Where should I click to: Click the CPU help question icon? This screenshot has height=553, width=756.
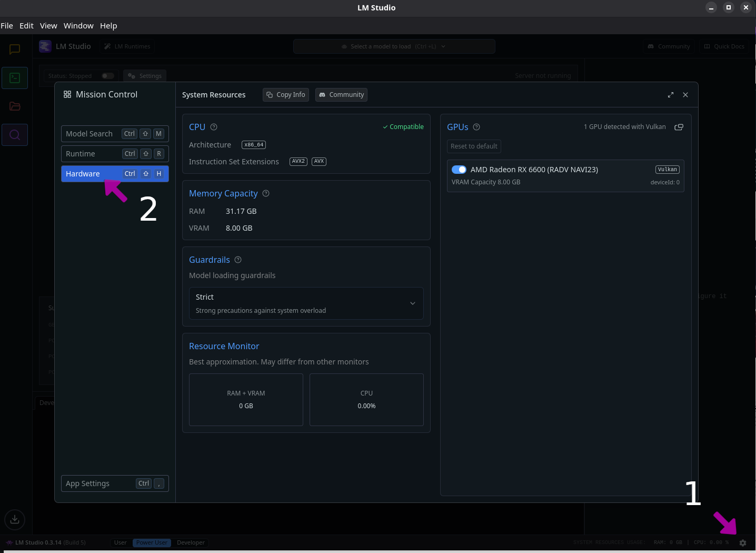coord(214,127)
